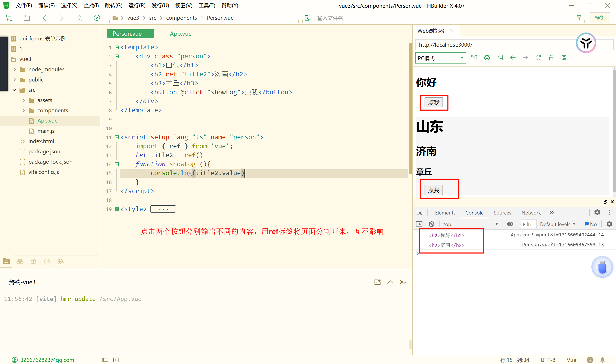Open DevTools settings gear icon

(597, 212)
